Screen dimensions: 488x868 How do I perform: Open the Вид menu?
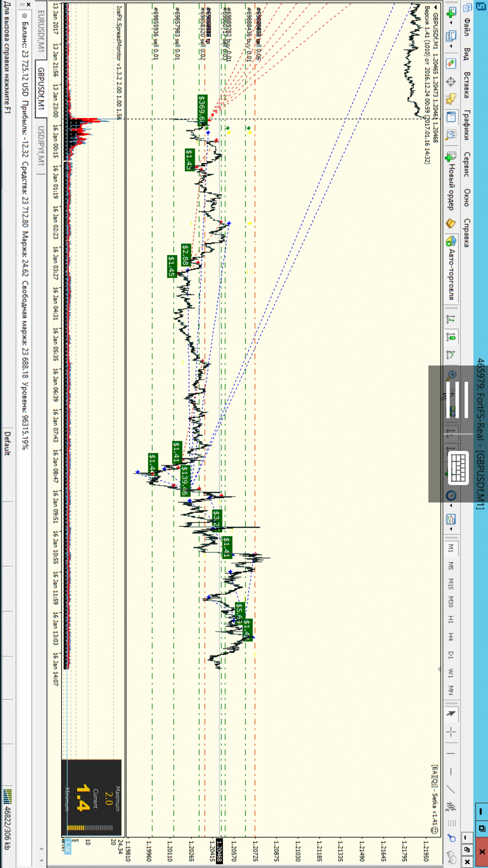467,54
